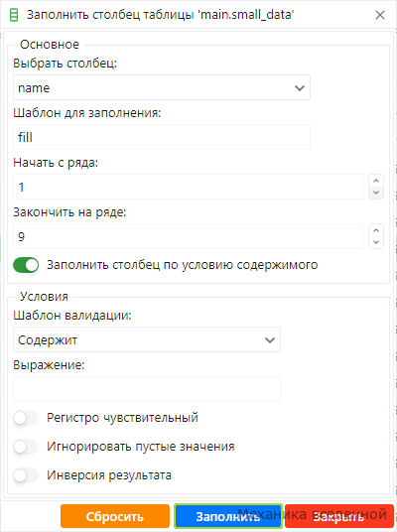
Task: Click the orange 'Сбросить' button
Action: click(115, 516)
